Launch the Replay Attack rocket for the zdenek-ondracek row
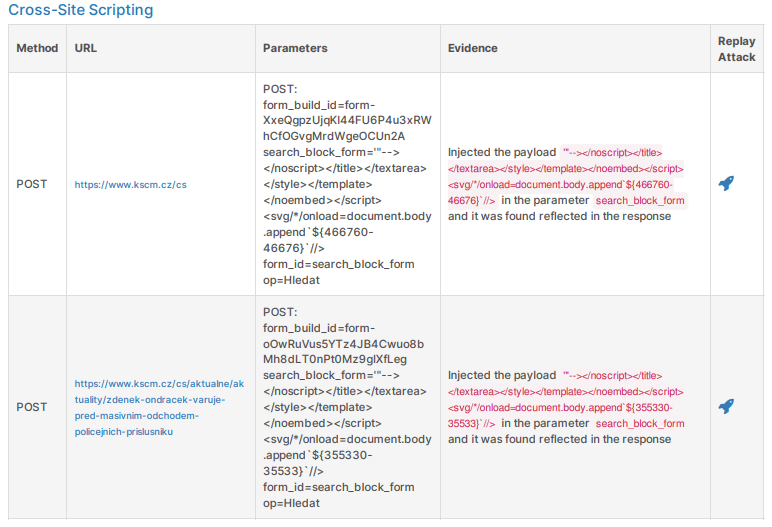Viewport: 772px width, 527px height. (726, 406)
